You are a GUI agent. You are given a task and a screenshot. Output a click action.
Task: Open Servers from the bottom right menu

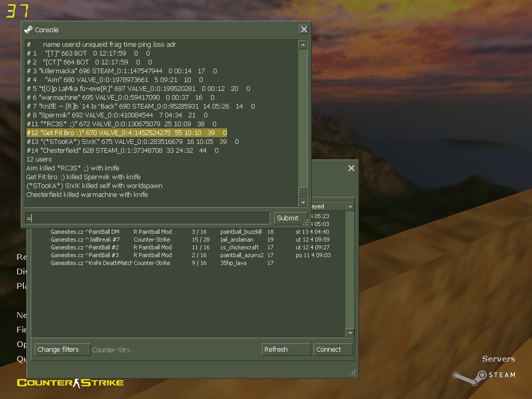point(498,359)
